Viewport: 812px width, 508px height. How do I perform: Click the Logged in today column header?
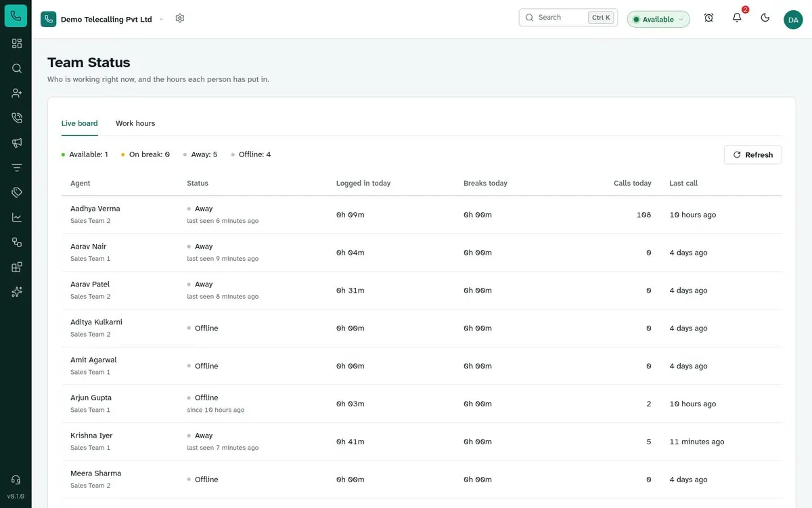tap(363, 183)
